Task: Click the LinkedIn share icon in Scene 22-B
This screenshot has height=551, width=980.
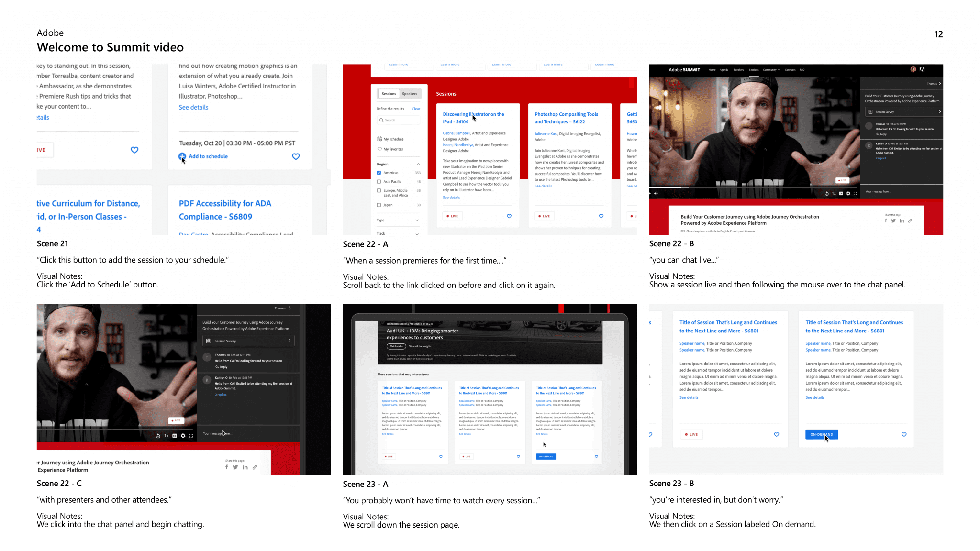Action: pyautogui.click(x=902, y=221)
